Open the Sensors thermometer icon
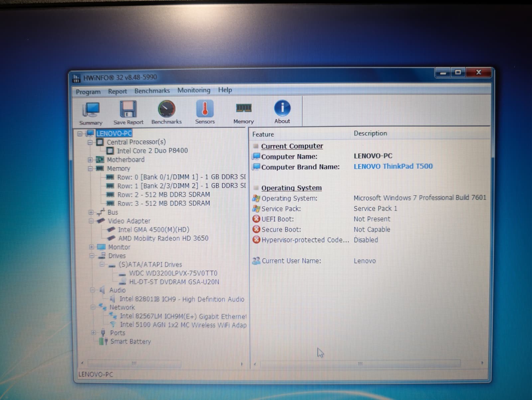 coord(205,108)
